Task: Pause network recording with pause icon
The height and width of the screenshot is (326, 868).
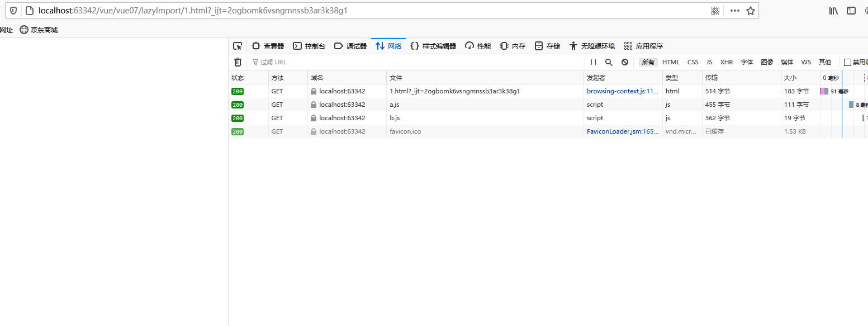Action: click(x=594, y=62)
